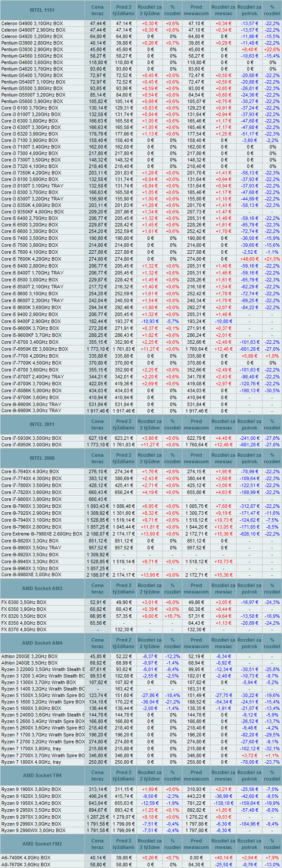Viewport: 282px width, 868px height.
Task: Click Ryzen 5 1600X 3,6GHz BOX name
Action: coord(31,708)
